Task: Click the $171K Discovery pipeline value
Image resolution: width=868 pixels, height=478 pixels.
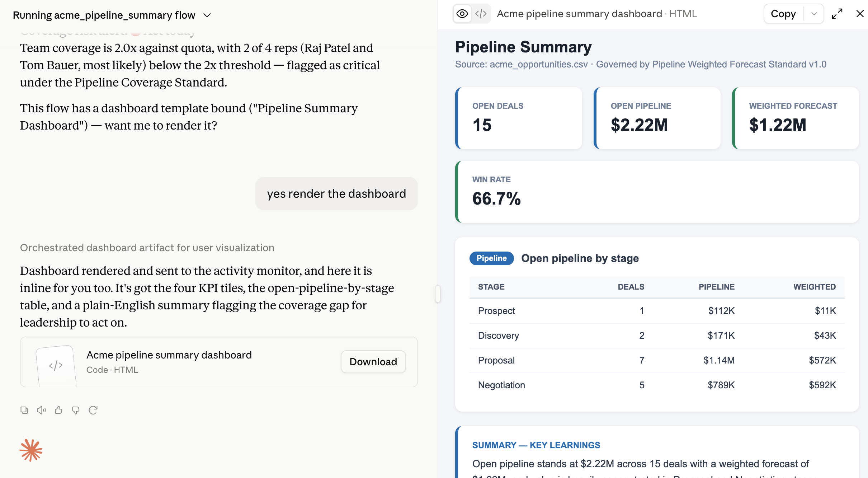Action: coord(721,336)
